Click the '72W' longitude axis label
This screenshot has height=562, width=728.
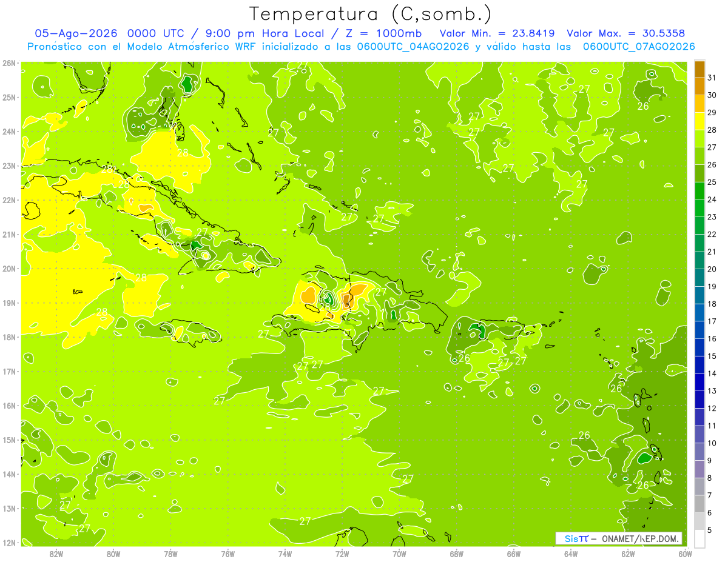pos(342,554)
